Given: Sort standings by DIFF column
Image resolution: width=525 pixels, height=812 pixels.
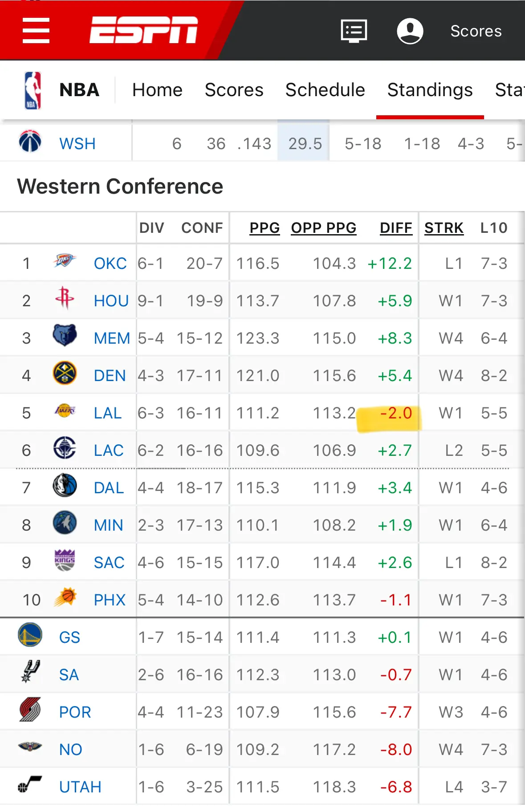Looking at the screenshot, I should pyautogui.click(x=396, y=228).
